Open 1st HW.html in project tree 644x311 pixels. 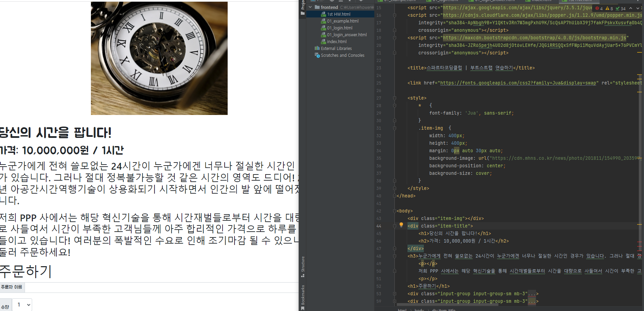pyautogui.click(x=339, y=14)
